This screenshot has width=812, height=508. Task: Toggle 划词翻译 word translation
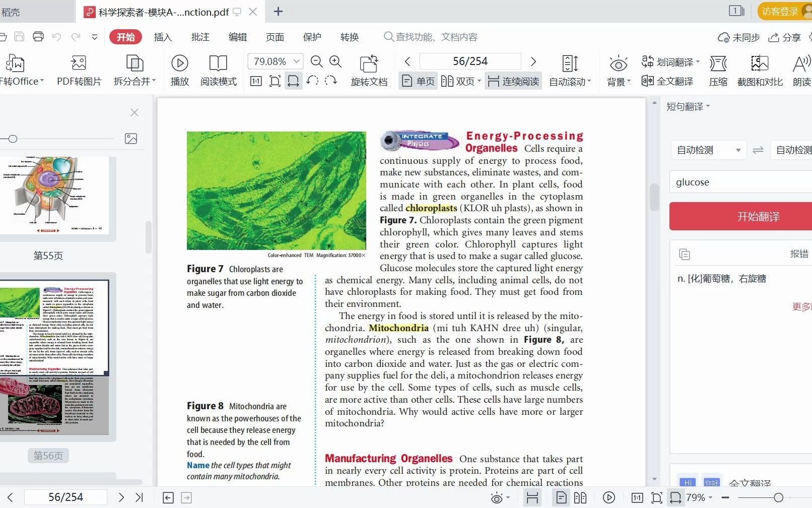point(670,62)
